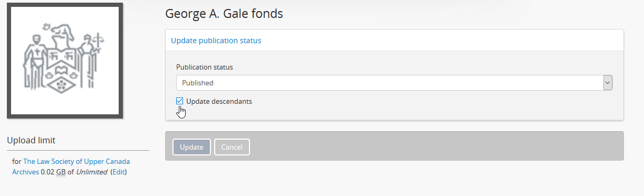644x196 pixels.
Task: Toggle the Update descendants checkbox
Action: 180,101
